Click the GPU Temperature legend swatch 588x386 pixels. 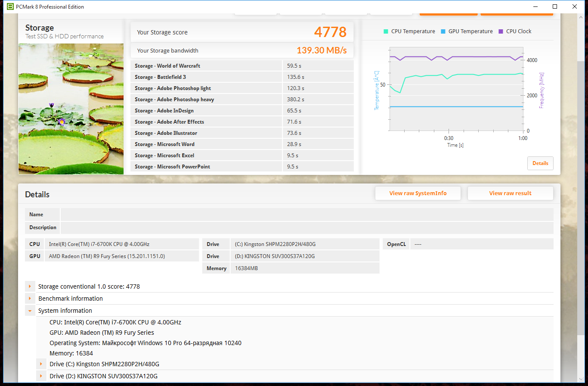[x=443, y=31]
